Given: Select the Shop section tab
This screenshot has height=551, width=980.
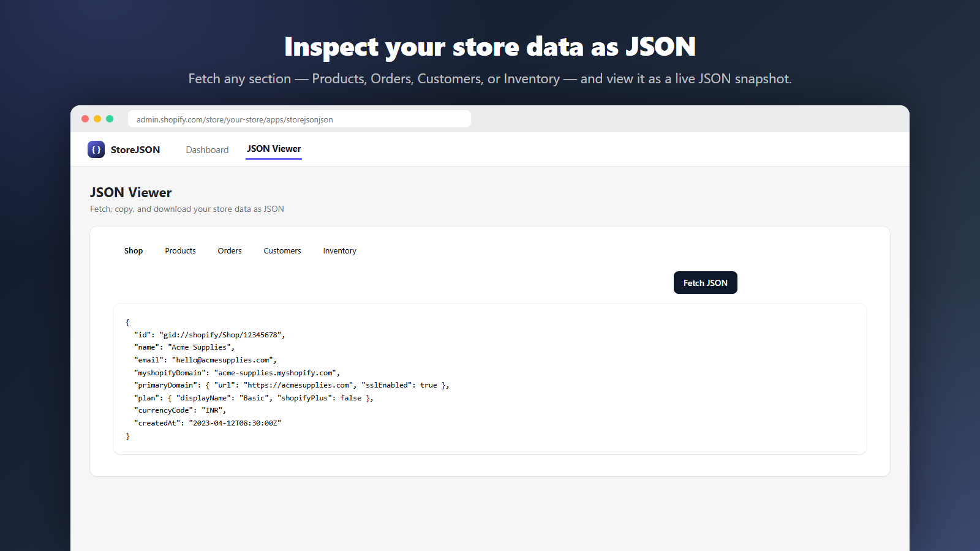Looking at the screenshot, I should [134, 251].
